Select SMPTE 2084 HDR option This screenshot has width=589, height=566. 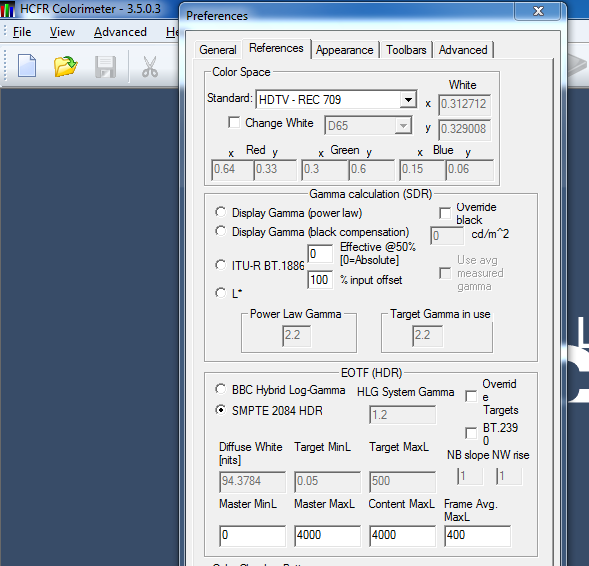click(x=220, y=410)
